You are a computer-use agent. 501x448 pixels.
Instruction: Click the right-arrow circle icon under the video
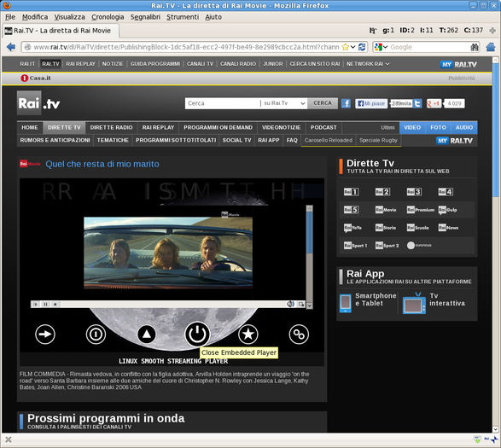click(x=45, y=335)
